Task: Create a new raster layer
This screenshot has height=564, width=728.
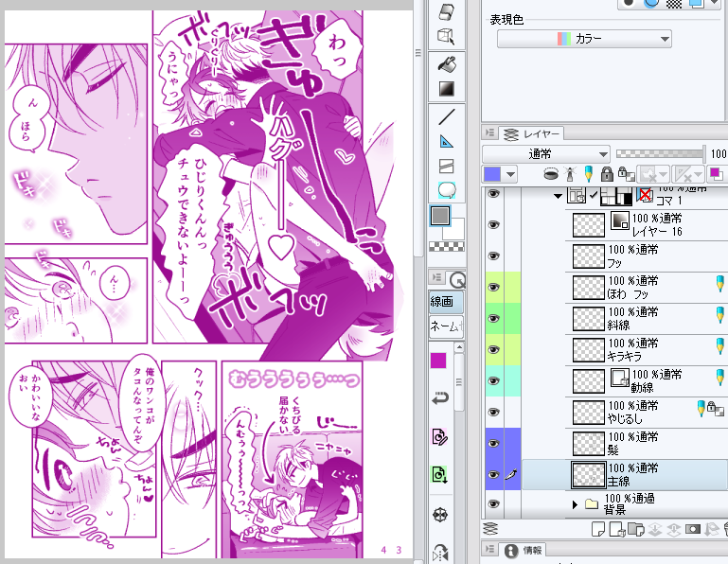Action: tap(597, 529)
